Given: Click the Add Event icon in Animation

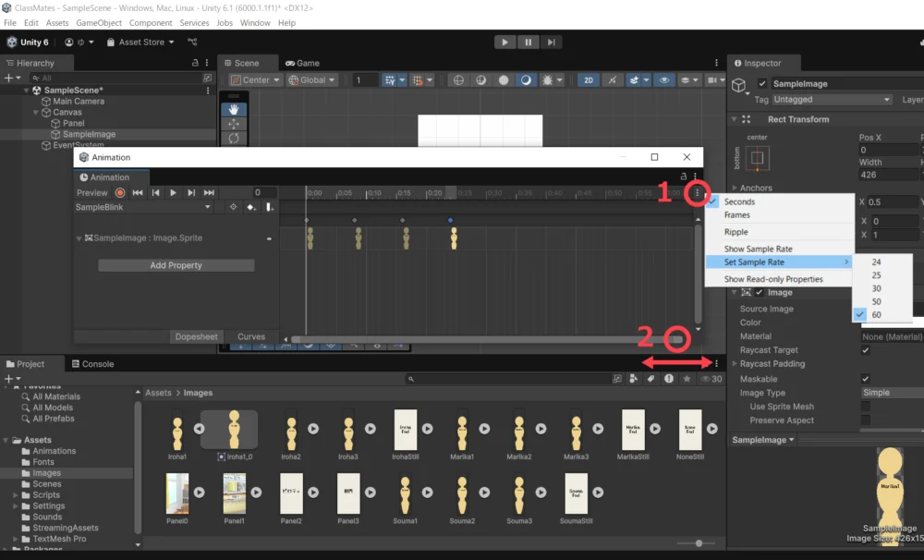Looking at the screenshot, I should (x=269, y=208).
